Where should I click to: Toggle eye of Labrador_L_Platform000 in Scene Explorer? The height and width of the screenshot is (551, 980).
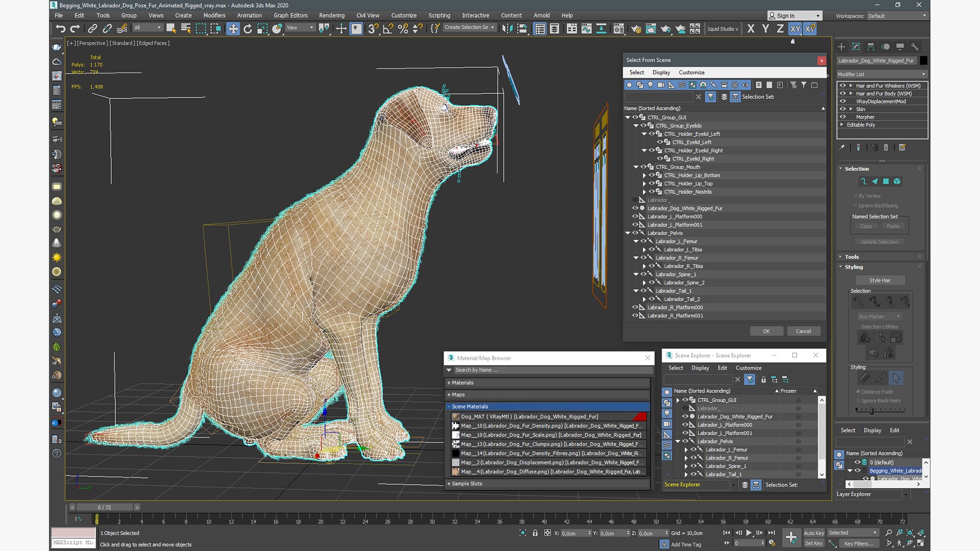point(685,424)
